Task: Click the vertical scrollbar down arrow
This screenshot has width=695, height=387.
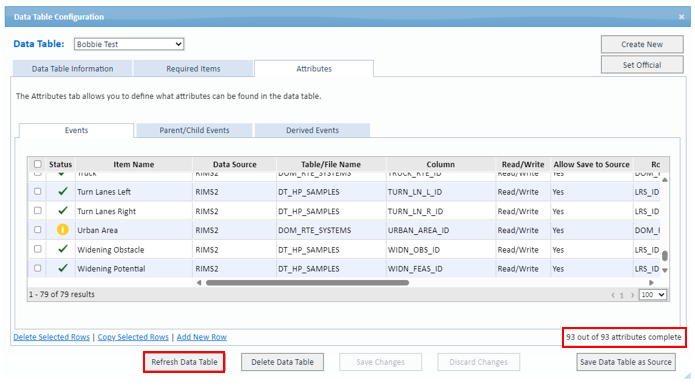Action: tap(665, 270)
